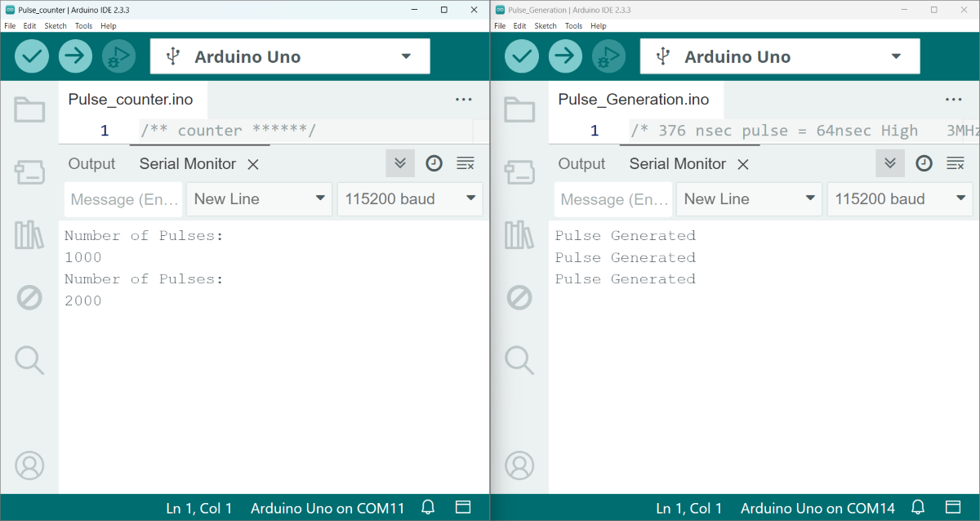
Task: Open 115200 baud dropdown in Pulse_Generation window
Action: [900, 199]
